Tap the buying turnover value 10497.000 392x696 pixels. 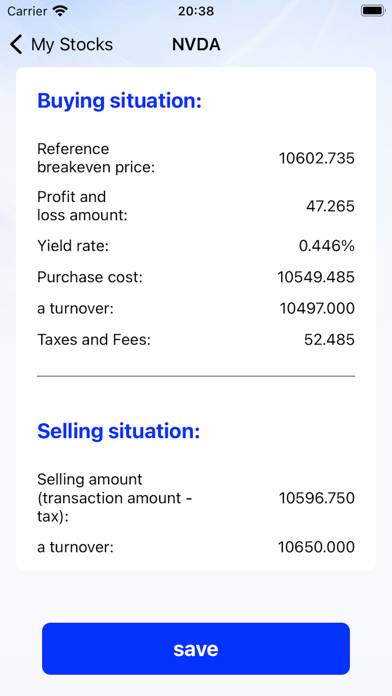[317, 308]
